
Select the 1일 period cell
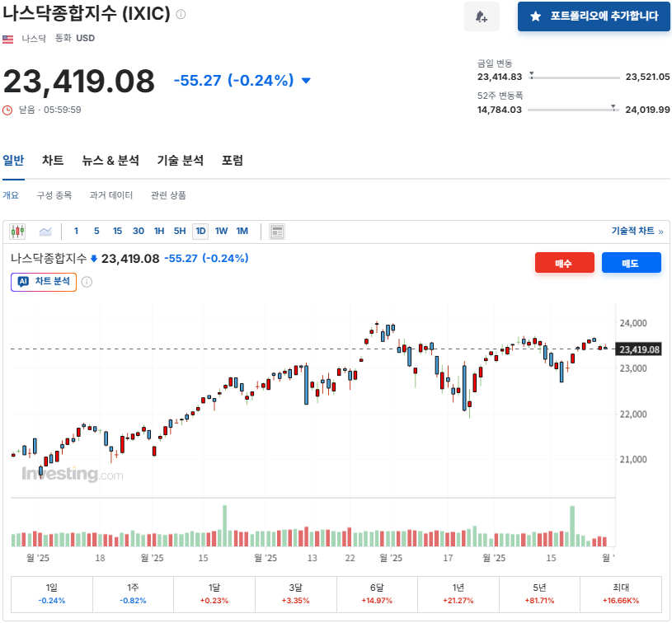tap(52, 594)
